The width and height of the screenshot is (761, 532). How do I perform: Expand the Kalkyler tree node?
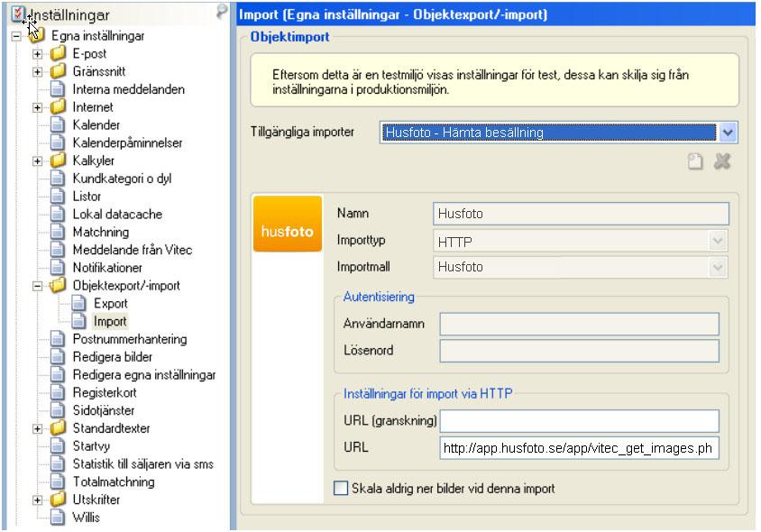coord(37,161)
